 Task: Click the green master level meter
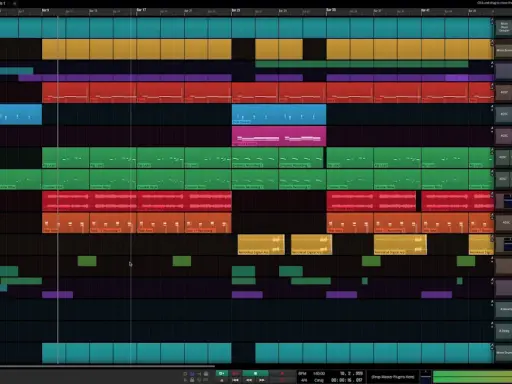pyautogui.click(x=472, y=377)
